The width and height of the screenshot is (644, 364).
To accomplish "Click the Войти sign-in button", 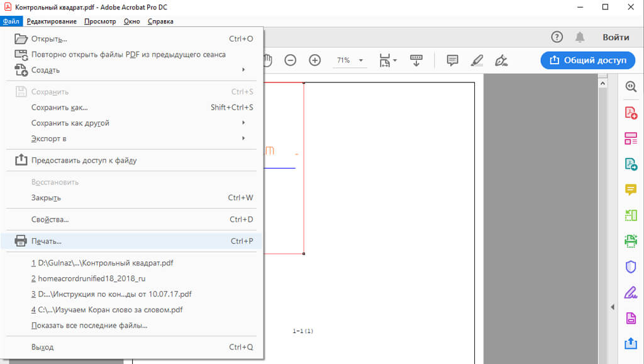I will click(616, 37).
